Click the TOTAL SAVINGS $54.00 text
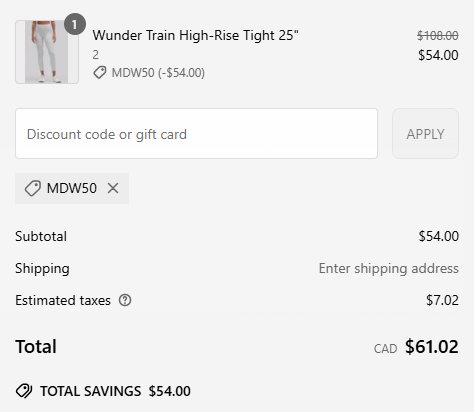 (x=115, y=391)
